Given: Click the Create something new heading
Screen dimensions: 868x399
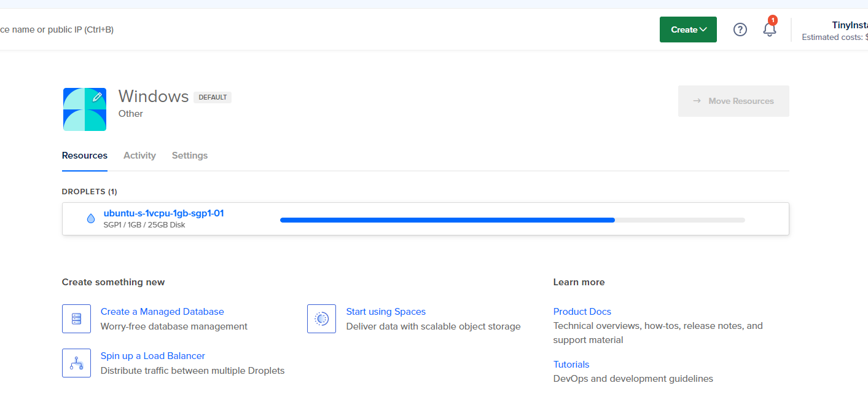Looking at the screenshot, I should (114, 282).
